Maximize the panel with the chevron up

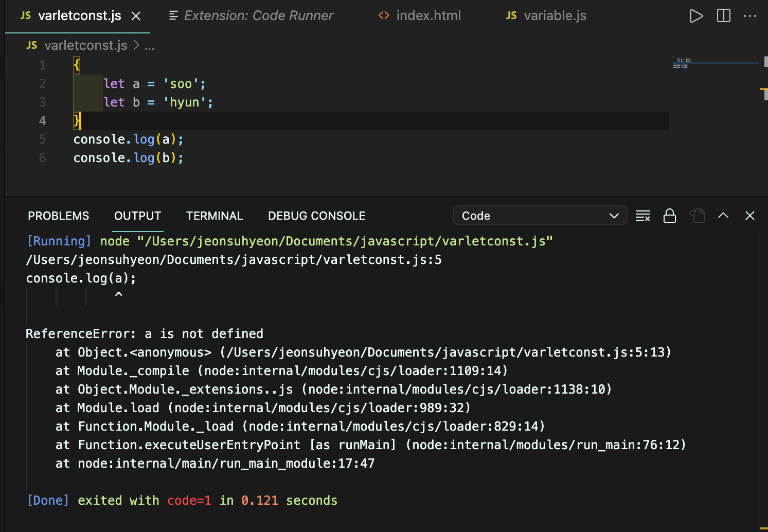click(723, 216)
